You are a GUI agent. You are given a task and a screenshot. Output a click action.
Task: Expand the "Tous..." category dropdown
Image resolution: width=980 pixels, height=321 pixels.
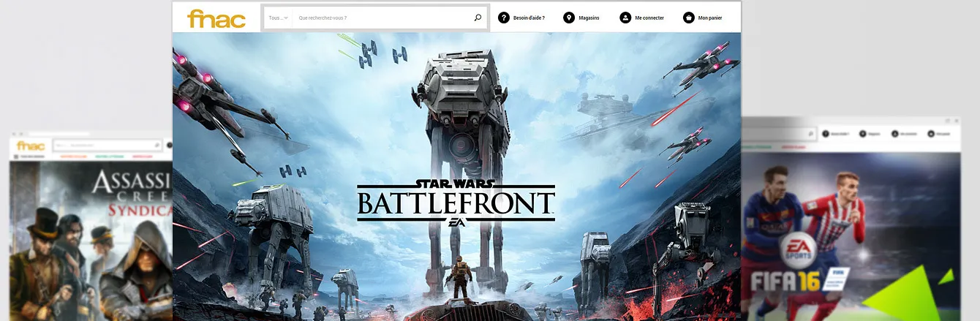click(278, 18)
